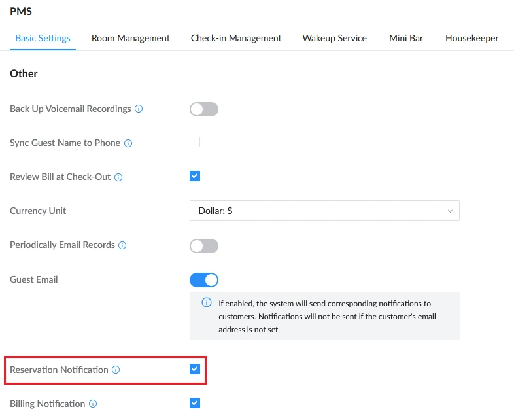Click the Other section heading

click(24, 73)
